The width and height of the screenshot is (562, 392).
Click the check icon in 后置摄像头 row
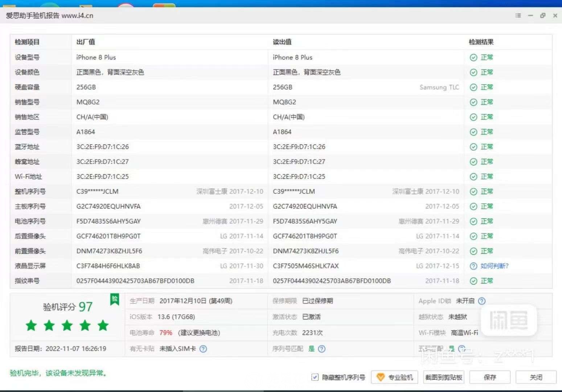pyautogui.click(x=473, y=236)
